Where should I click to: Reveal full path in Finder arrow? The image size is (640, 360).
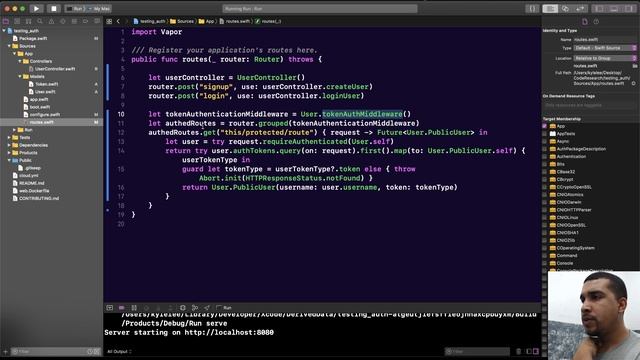[633, 83]
